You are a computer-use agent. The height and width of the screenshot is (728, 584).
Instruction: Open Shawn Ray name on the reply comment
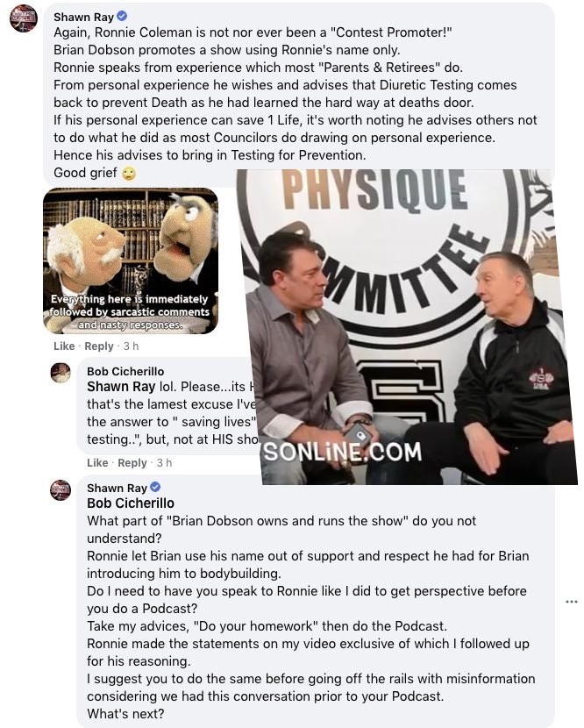(117, 488)
